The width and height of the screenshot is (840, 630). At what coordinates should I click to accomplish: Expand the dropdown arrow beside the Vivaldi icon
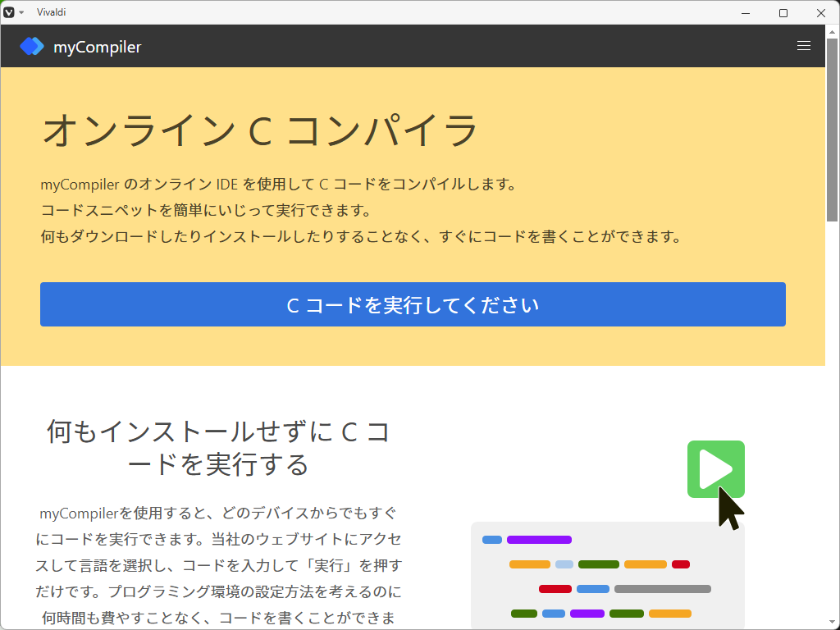21,12
